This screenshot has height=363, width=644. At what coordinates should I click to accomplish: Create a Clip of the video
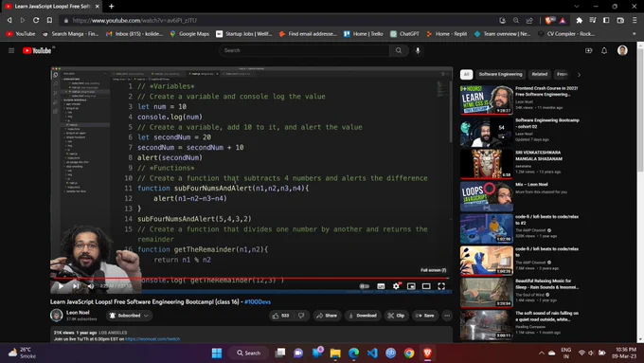tap(396, 316)
